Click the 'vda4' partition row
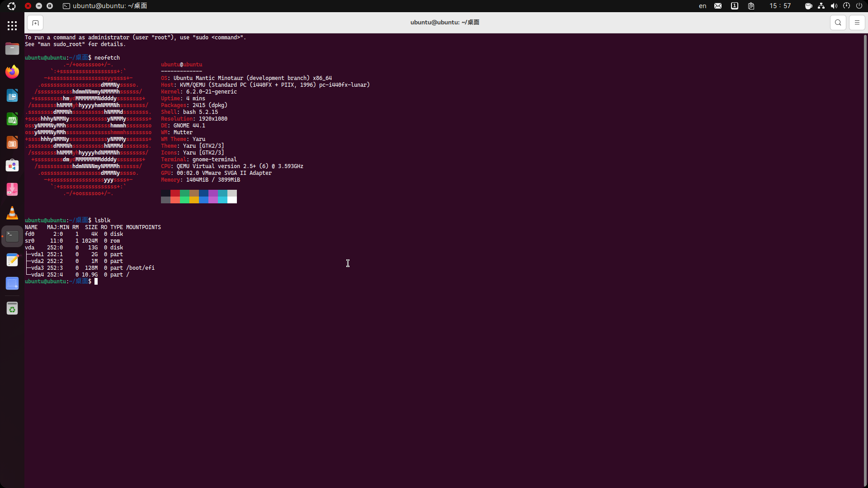This screenshot has height=488, width=868. point(77,275)
